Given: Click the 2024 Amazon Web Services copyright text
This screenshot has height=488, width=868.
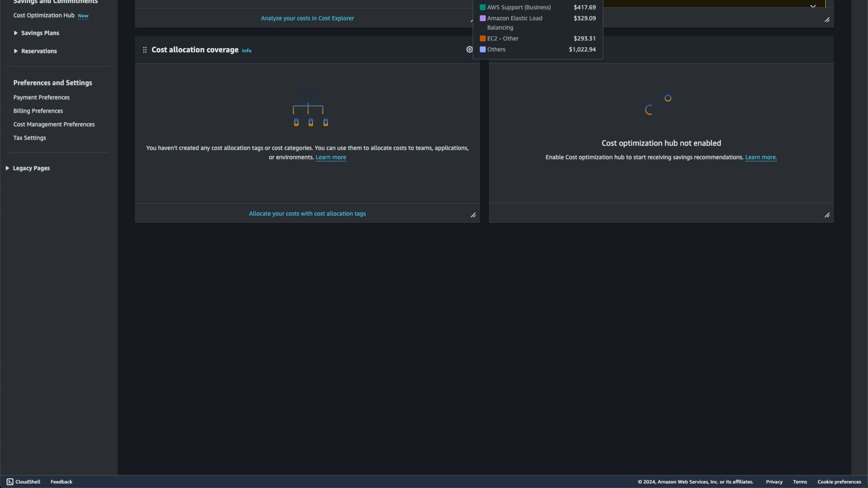Looking at the screenshot, I should click(x=695, y=482).
